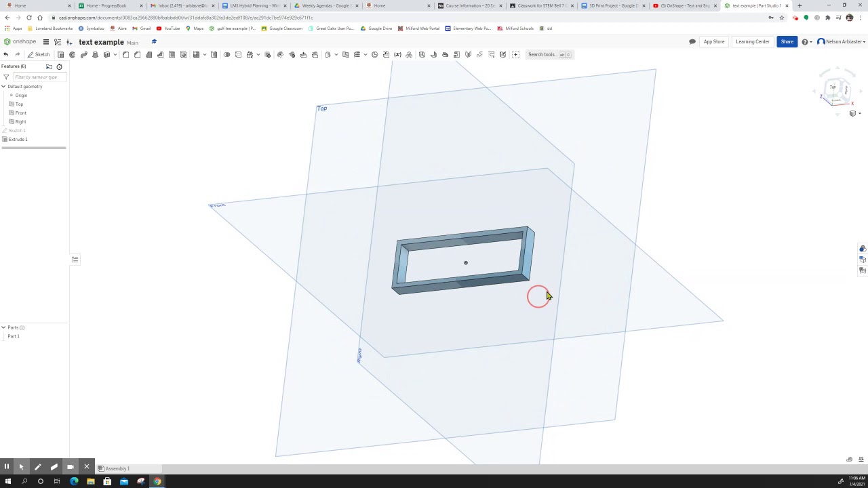Screen dimensions: 868x488
Task: Select the Chamfer tool
Action: tap(137, 54)
